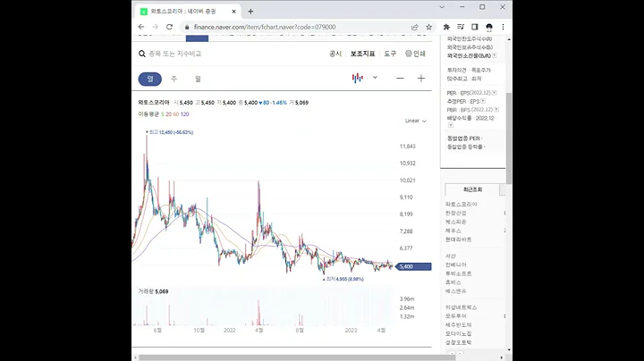Open 케스피온 in recent list

[x=456, y=222]
